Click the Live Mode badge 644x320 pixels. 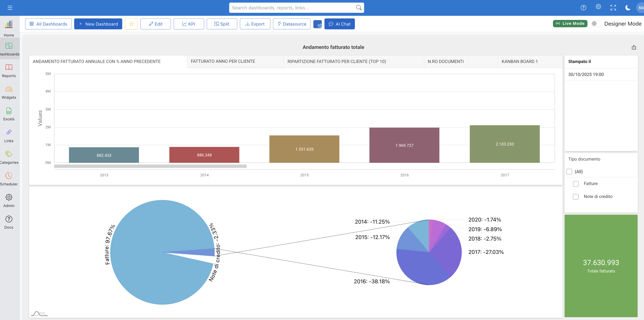point(570,24)
